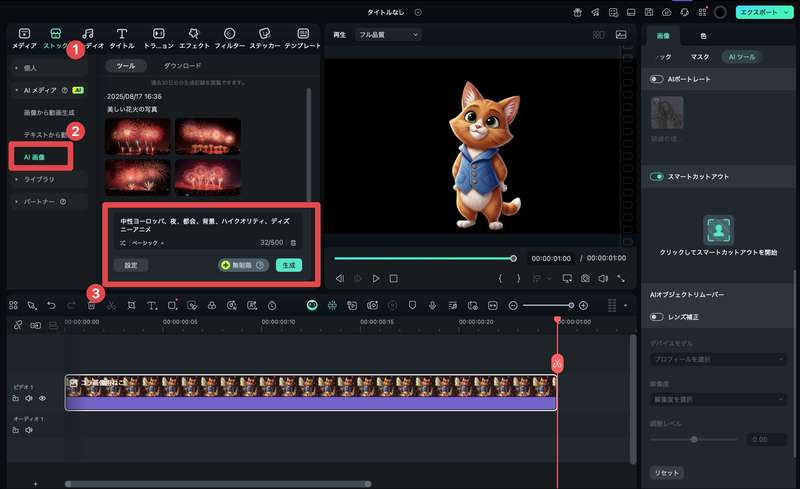
Task: Switch to the ダウンロード tab
Action: (x=182, y=66)
